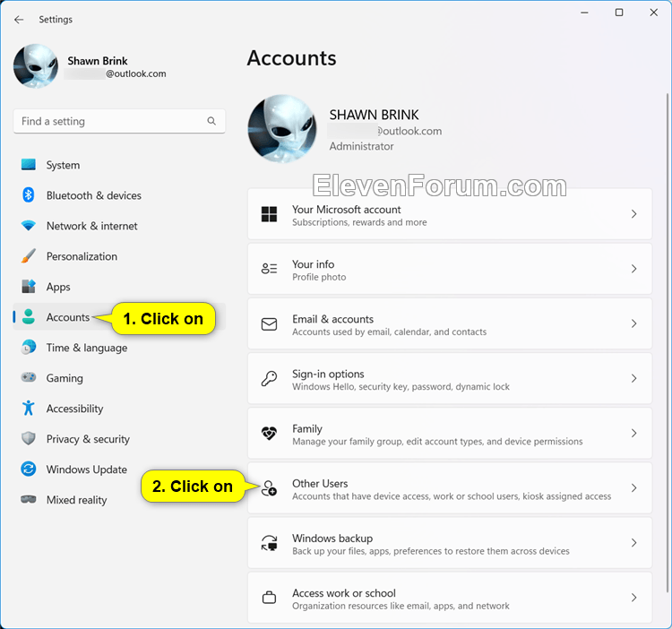Click the Accounts person icon
This screenshot has width=672, height=629.
click(29, 316)
